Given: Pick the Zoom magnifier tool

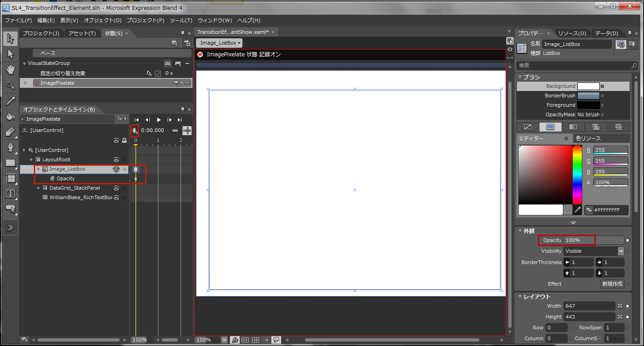Looking at the screenshot, I should click(10, 85).
